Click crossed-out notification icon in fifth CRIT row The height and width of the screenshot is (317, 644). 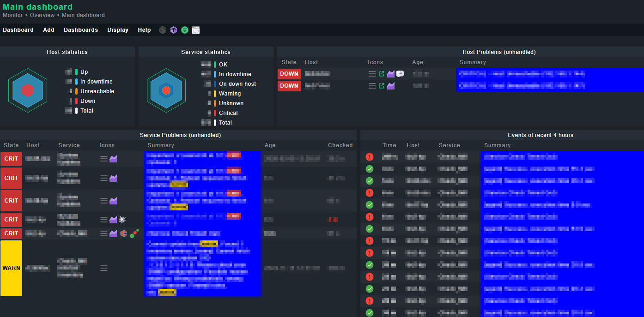coord(123,234)
